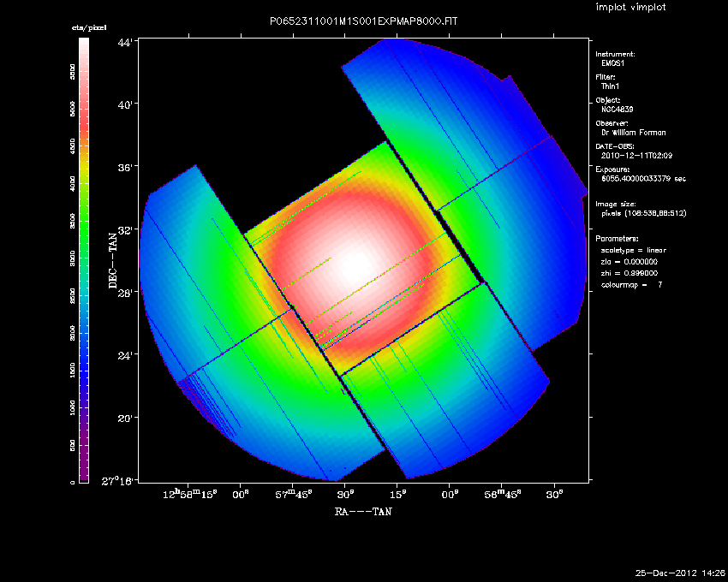
Task: Click the 36' declination tick label
Action: tap(126, 168)
